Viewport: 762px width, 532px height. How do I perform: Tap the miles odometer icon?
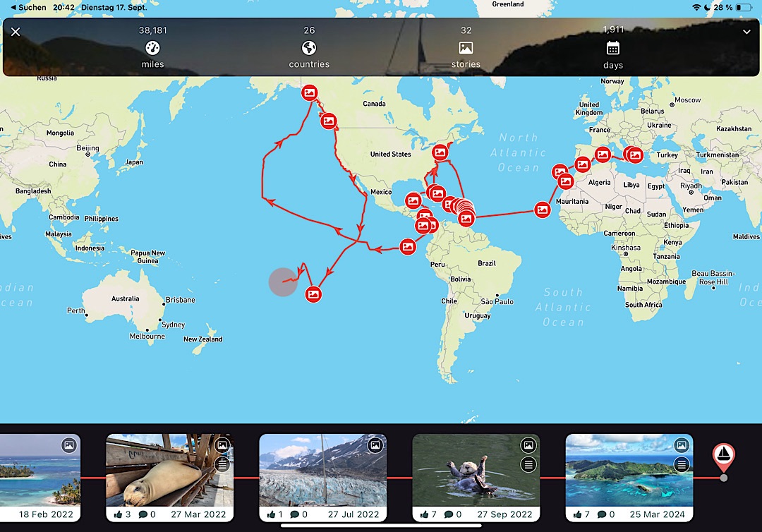(x=152, y=48)
